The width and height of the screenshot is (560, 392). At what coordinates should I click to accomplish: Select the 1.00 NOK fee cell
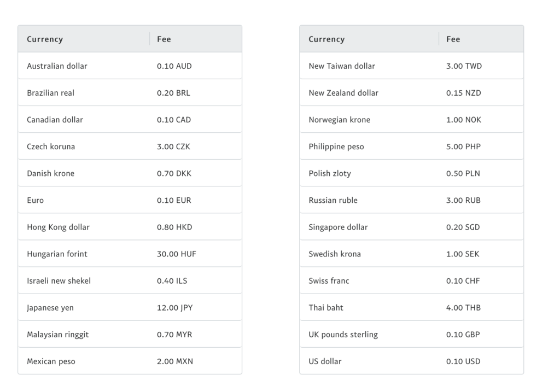point(464,120)
